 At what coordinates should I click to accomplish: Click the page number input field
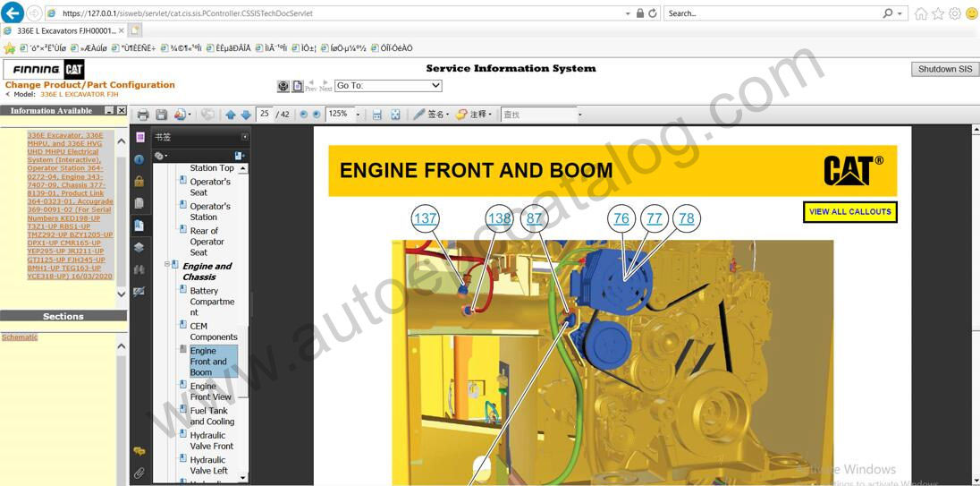[x=265, y=115]
